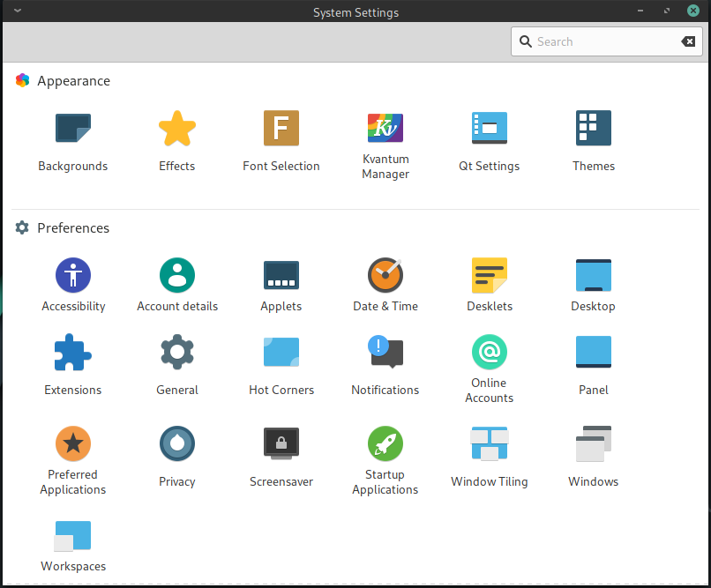The image size is (711, 588).
Task: Clear the search field
Action: coord(688,41)
